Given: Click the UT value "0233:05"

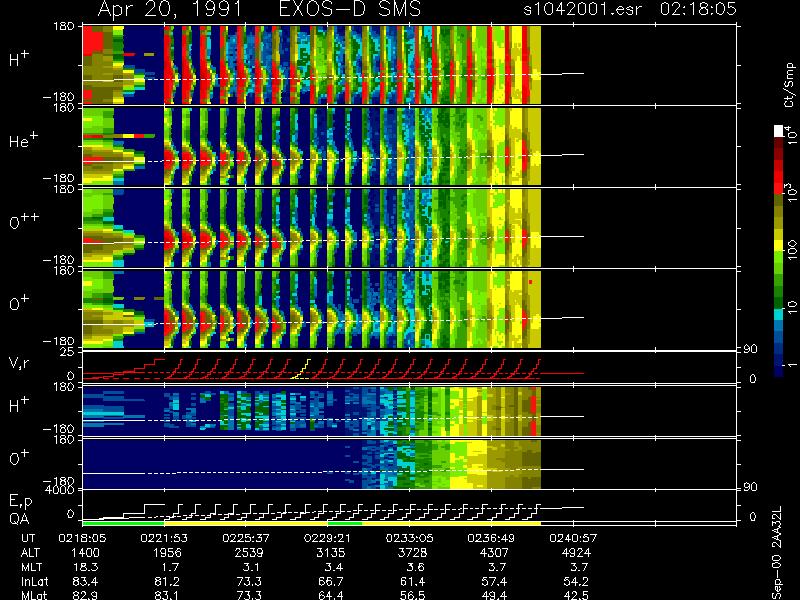Looking at the screenshot, I should pyautogui.click(x=409, y=538).
